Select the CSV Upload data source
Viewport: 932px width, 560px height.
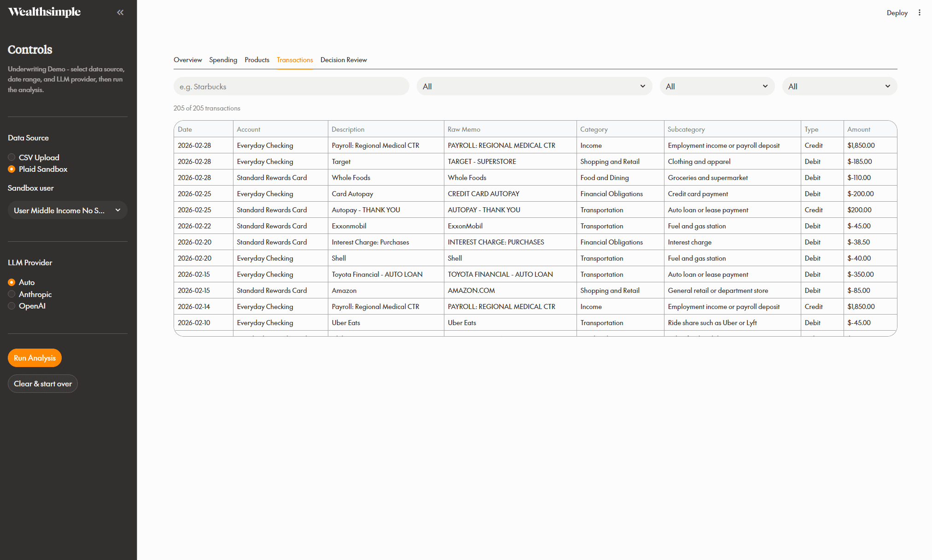point(34,157)
